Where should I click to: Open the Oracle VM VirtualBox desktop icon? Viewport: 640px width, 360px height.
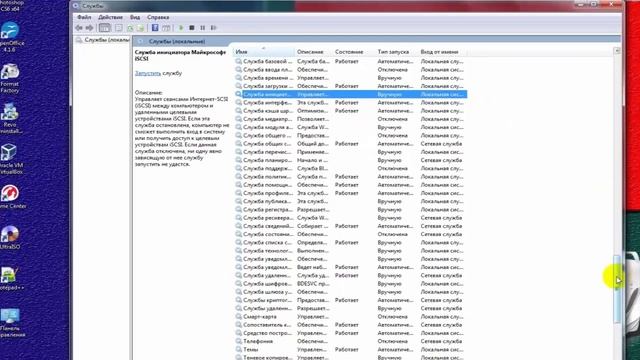pos(10,159)
